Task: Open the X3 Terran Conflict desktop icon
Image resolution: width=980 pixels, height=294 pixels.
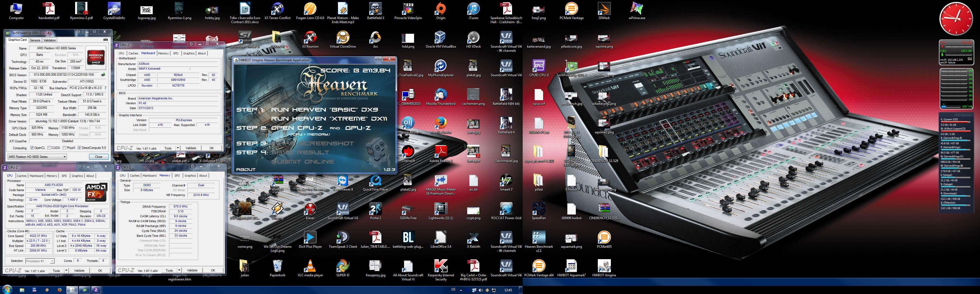Action: tap(277, 11)
